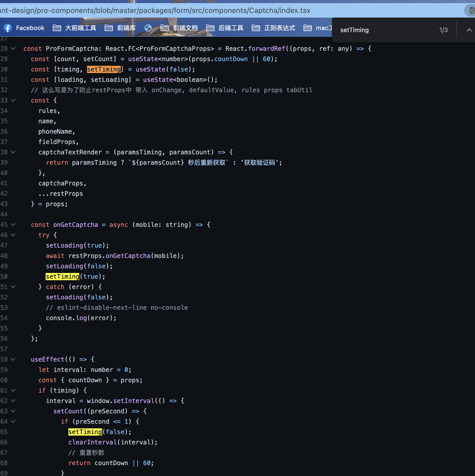Image resolution: width=475 pixels, height=476 pixels.
Task: Click the forwardRef call on line 28
Action: (x=267, y=49)
